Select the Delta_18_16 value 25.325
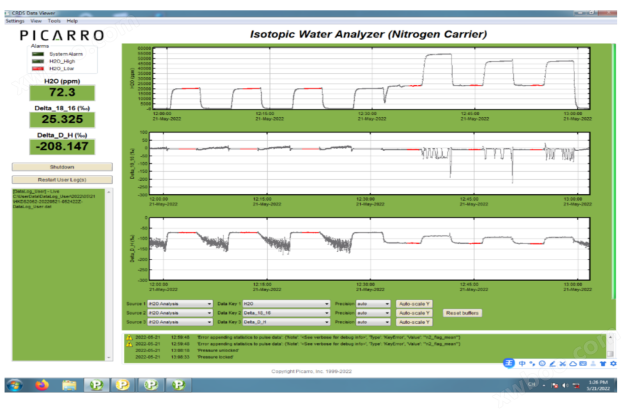This screenshot has height=419, width=632. 62,120
